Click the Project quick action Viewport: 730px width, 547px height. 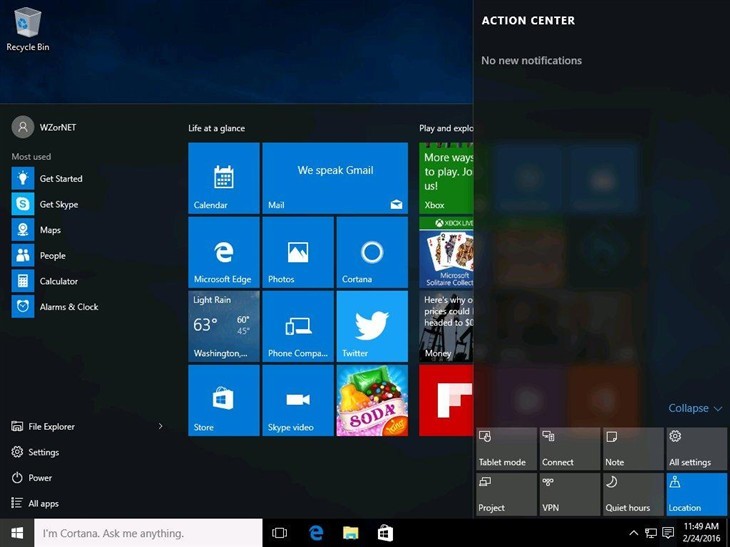[x=506, y=494]
